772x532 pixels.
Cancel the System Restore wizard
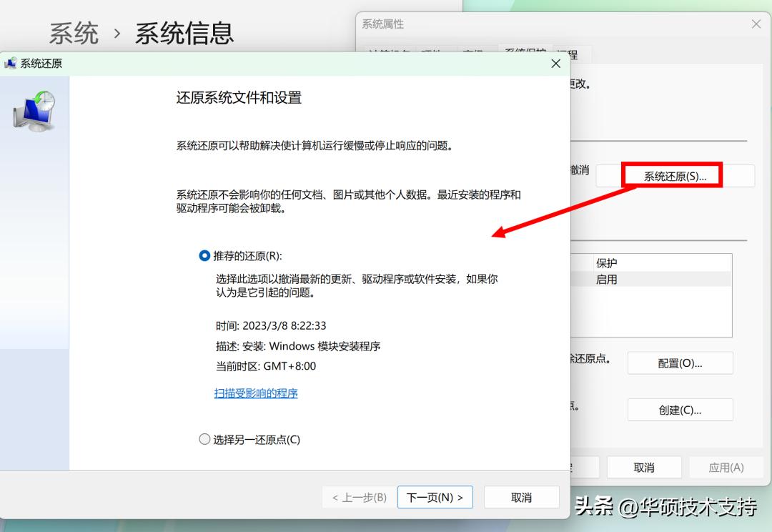[521, 497]
